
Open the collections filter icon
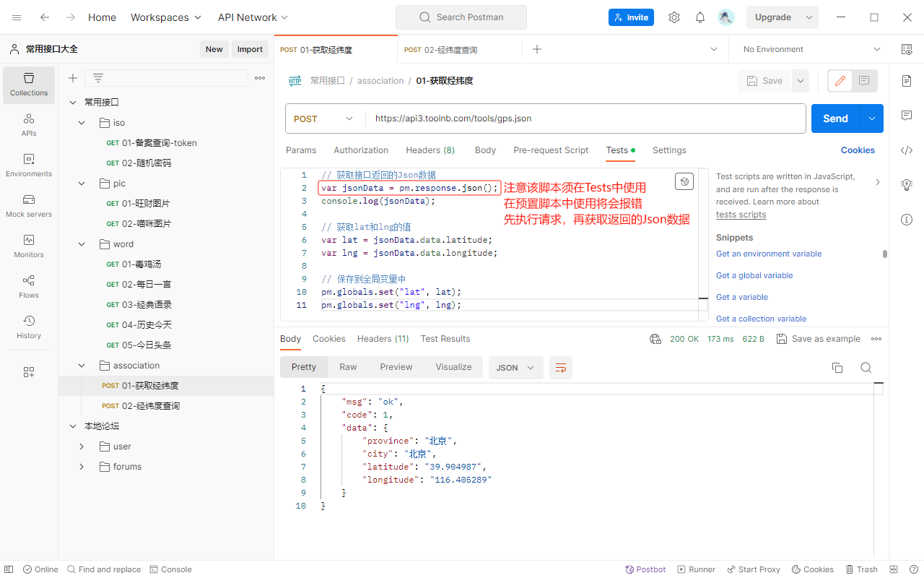pos(98,78)
